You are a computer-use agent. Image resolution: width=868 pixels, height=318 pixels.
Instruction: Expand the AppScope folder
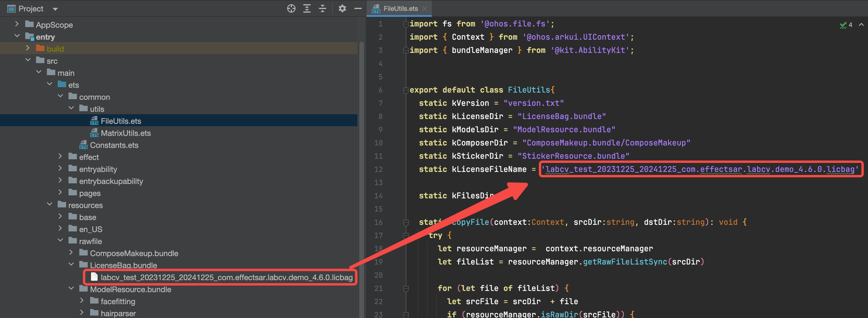17,24
